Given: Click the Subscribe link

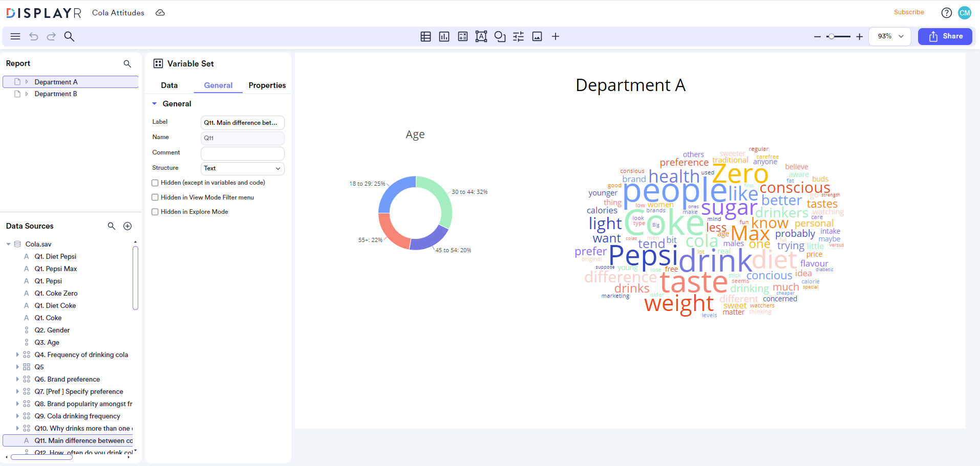Looking at the screenshot, I should (x=909, y=12).
